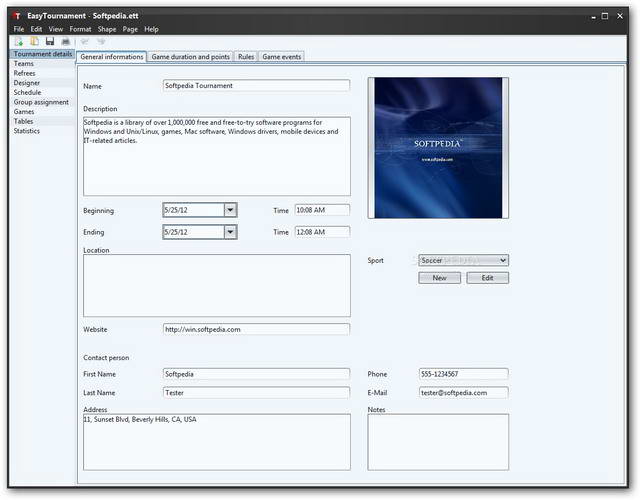Switch to the Game events tab
Screen dimensions: 640x500
pos(282,57)
